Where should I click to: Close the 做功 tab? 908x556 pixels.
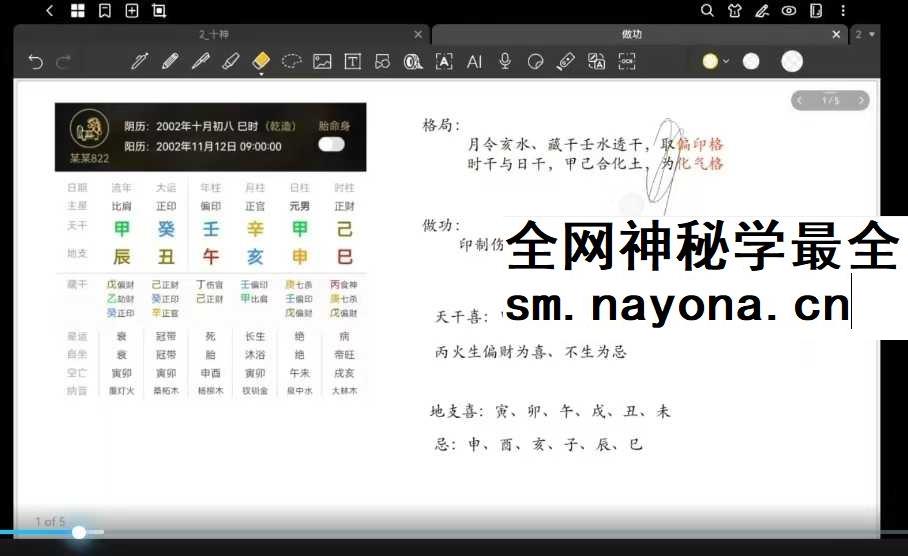click(x=836, y=35)
